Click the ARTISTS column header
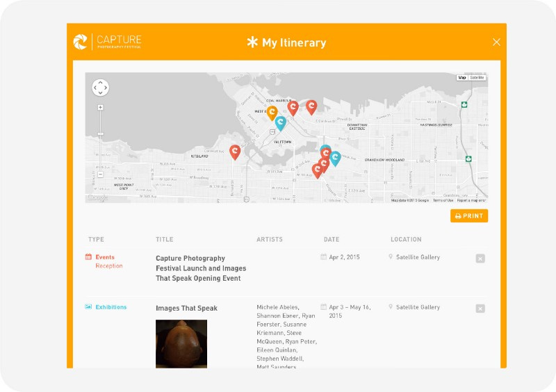 click(x=270, y=239)
